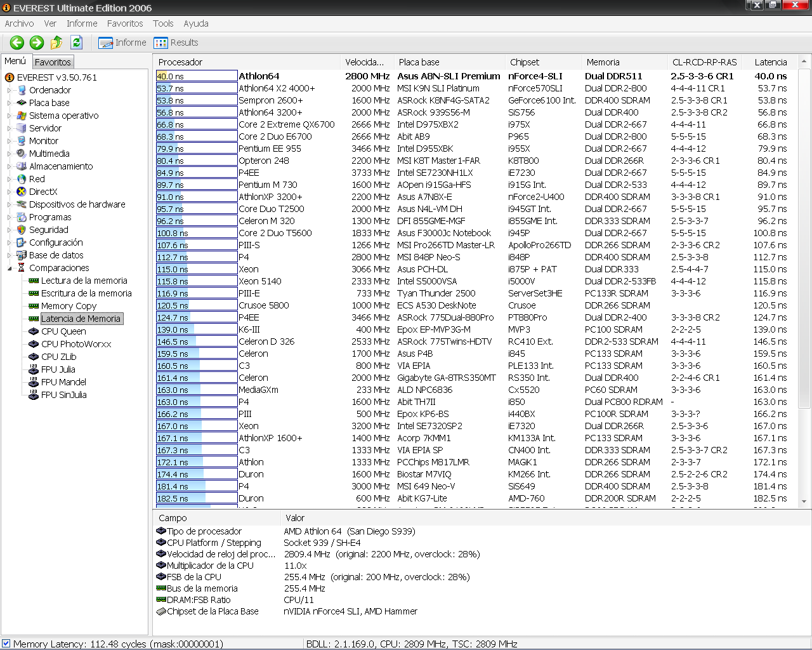The width and height of the screenshot is (812, 650).
Task: Click the Comparaciones hourglass icon
Action: coord(22,268)
